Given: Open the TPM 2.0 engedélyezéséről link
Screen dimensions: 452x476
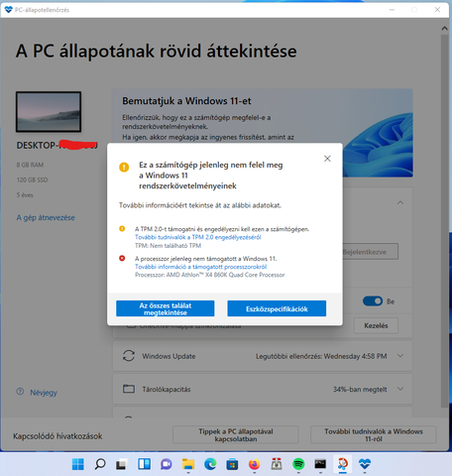Looking at the screenshot, I should 198,237.
